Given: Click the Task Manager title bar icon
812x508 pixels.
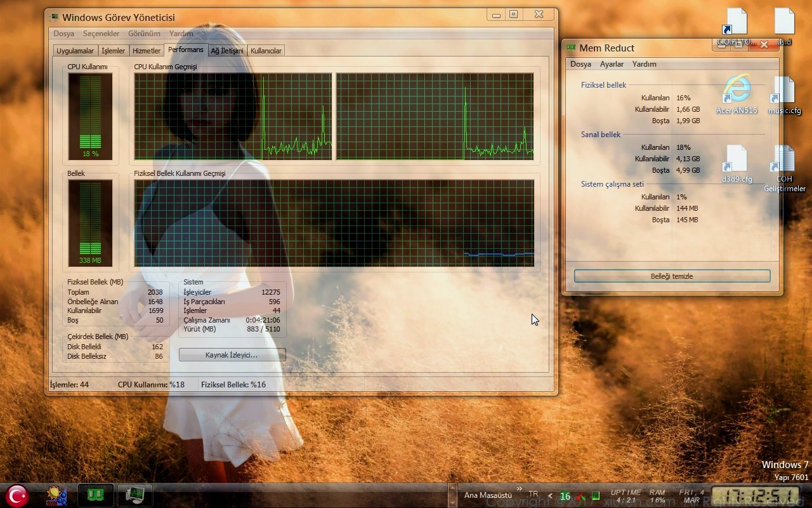Looking at the screenshot, I should 55,17.
